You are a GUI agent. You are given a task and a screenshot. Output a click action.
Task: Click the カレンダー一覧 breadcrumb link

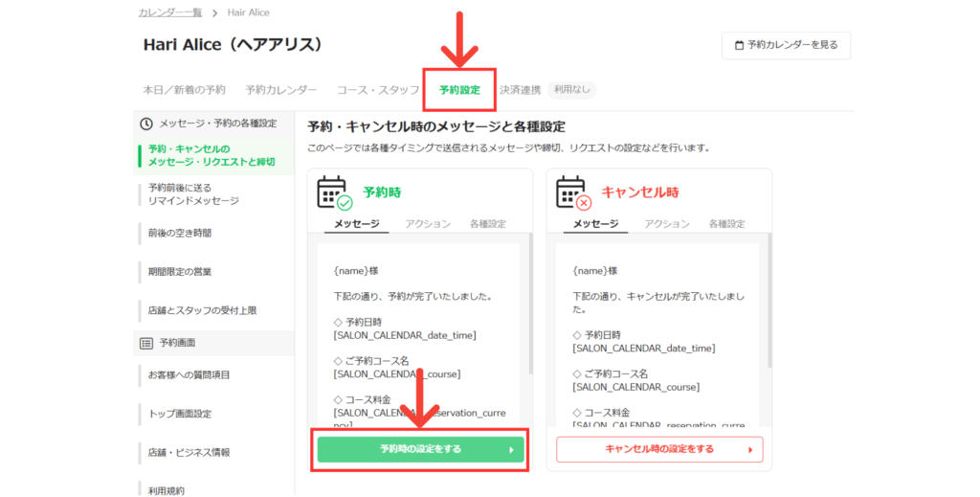tap(169, 12)
